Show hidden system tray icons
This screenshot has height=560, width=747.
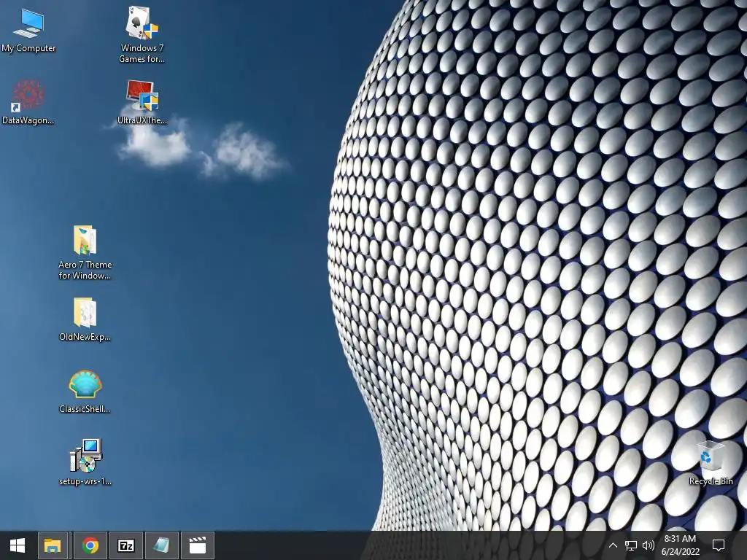click(613, 545)
